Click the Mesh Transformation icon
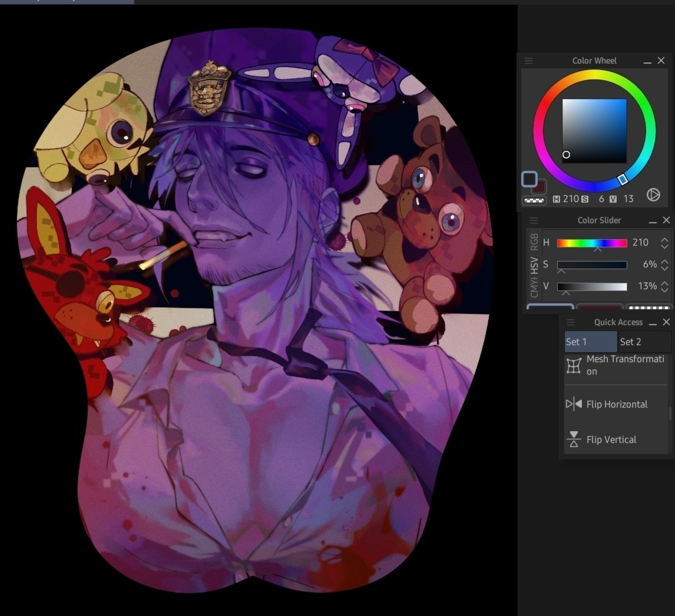The image size is (675, 616). point(574,366)
